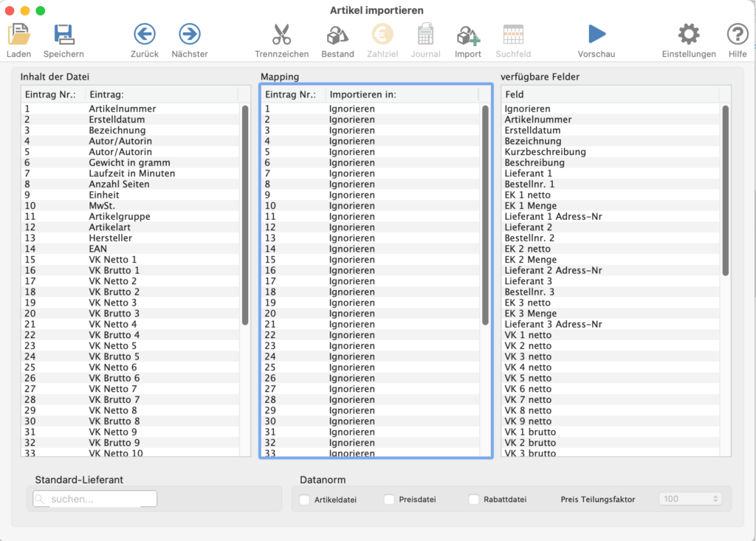Click the magnifier in Standard-Lieferant search

click(40, 499)
